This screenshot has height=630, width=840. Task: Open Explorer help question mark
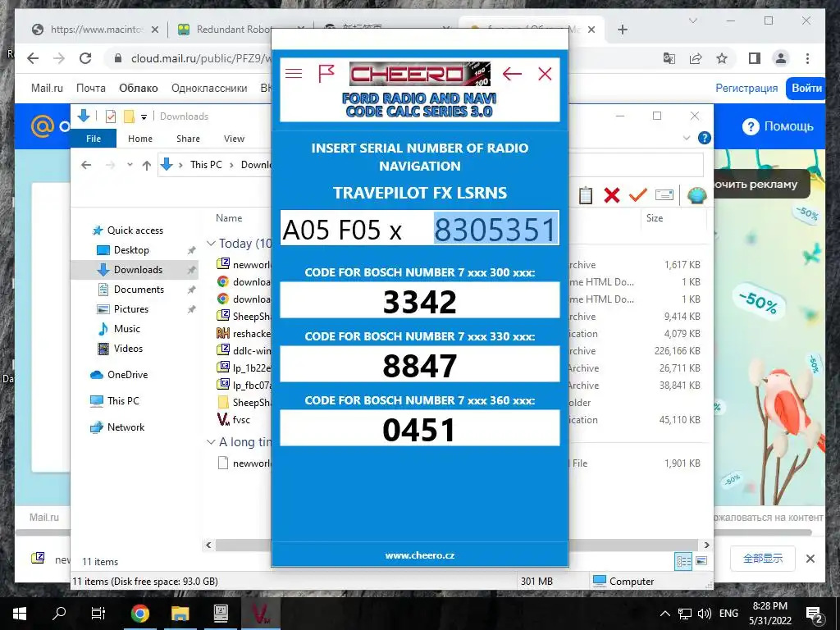coord(704,138)
